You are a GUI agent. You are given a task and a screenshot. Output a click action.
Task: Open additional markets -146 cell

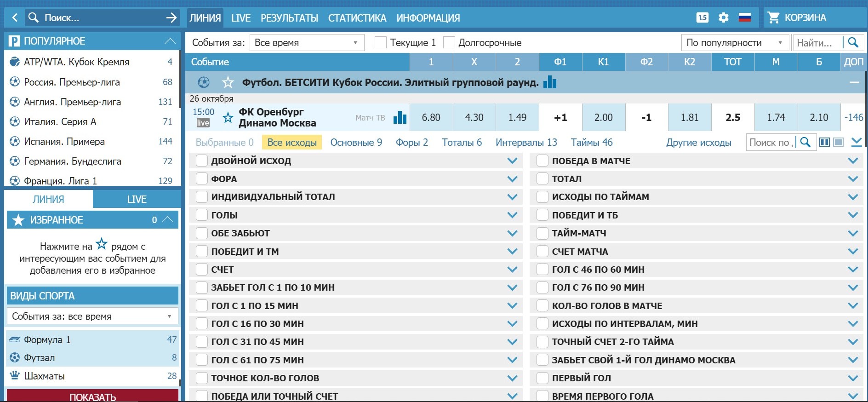click(854, 117)
